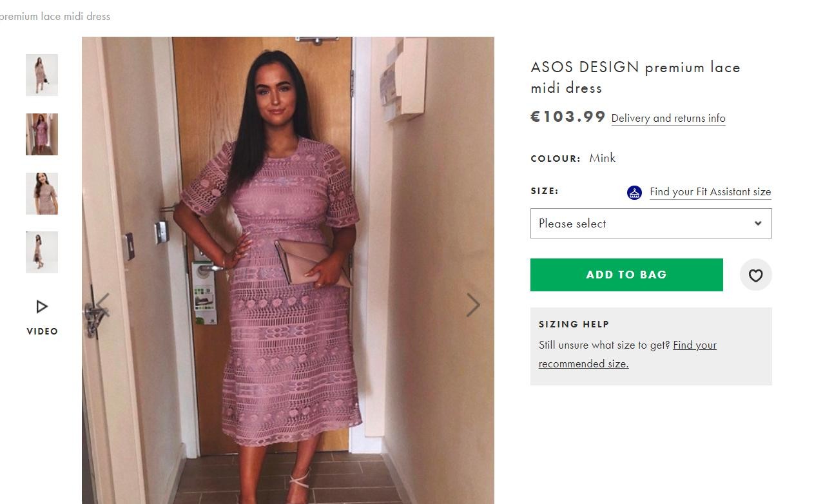Open Delivery and returns info link
The width and height of the screenshot is (814, 504).
pos(668,118)
